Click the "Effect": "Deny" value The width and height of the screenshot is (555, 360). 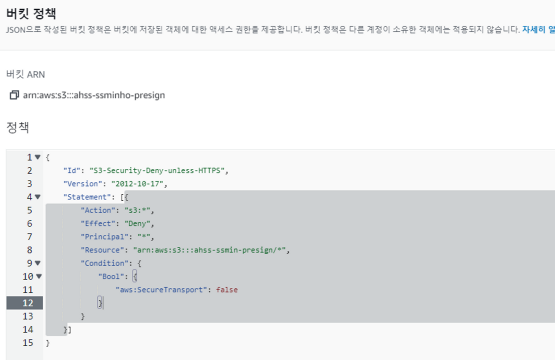(x=137, y=224)
